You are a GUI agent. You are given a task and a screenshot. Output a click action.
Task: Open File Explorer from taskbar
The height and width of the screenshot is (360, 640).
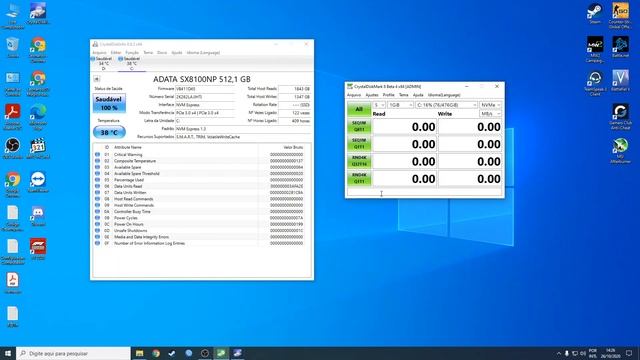(140, 353)
